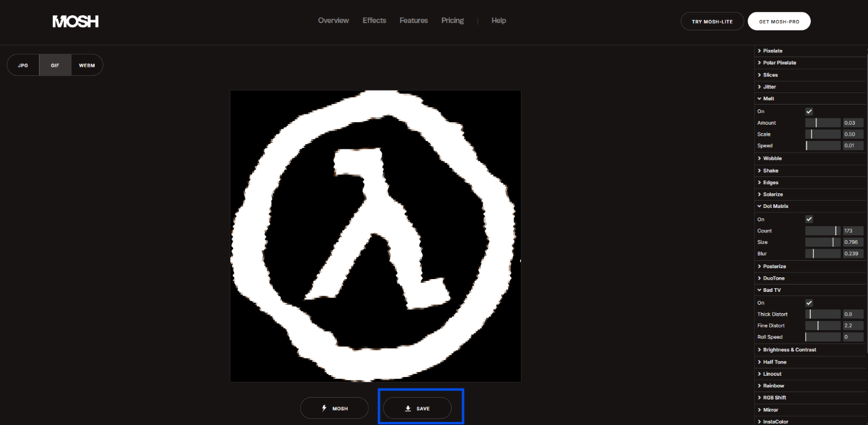This screenshot has width=868, height=425.
Task: Click the Melt Speed value field 0.01
Action: tap(853, 146)
